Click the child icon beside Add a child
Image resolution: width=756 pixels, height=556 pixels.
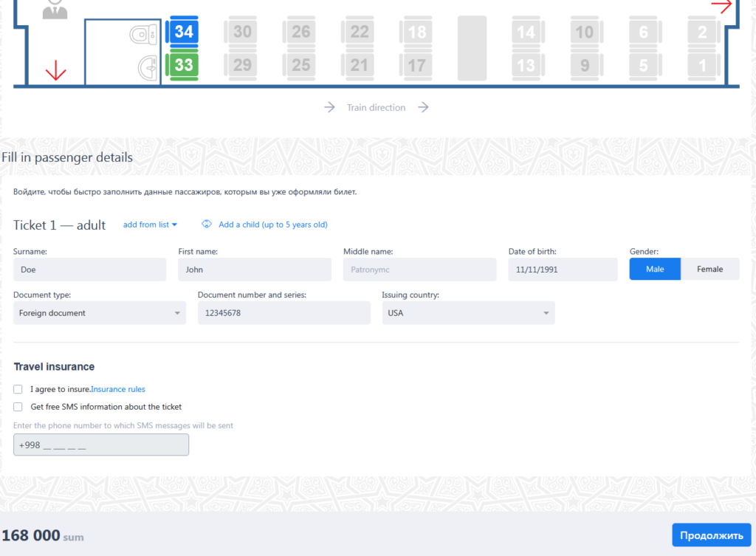point(207,224)
